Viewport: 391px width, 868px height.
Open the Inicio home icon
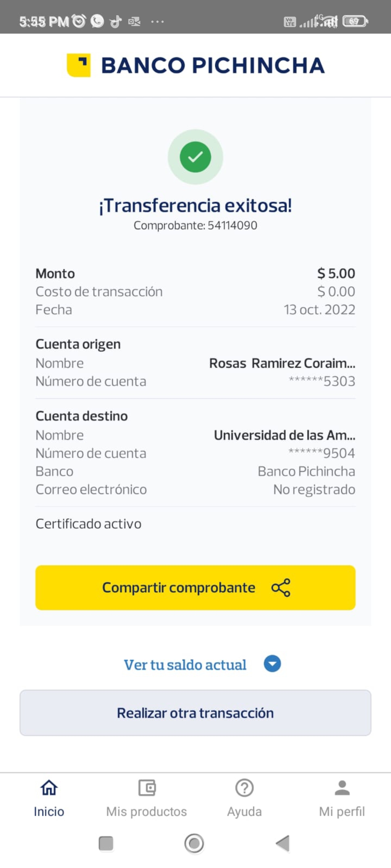coord(49,788)
